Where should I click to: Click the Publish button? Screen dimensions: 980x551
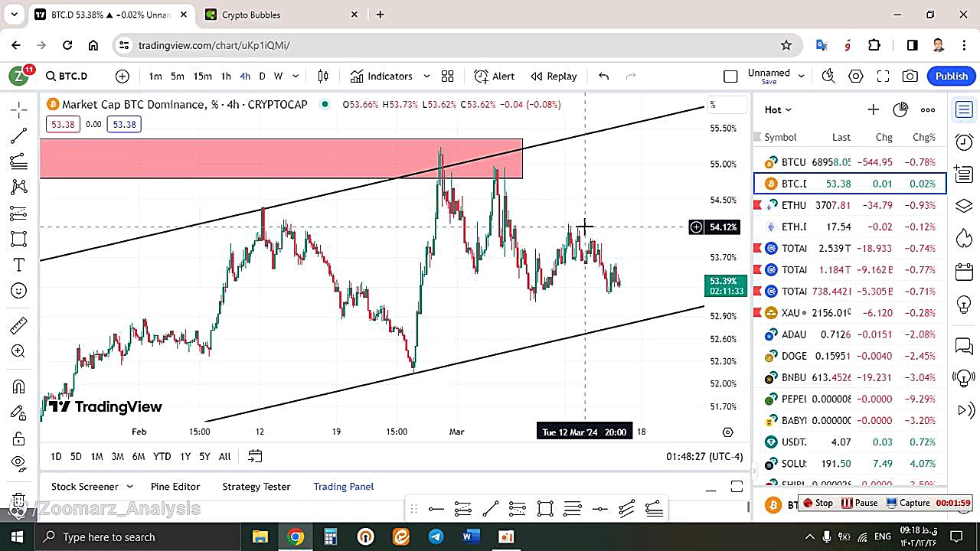(x=952, y=76)
